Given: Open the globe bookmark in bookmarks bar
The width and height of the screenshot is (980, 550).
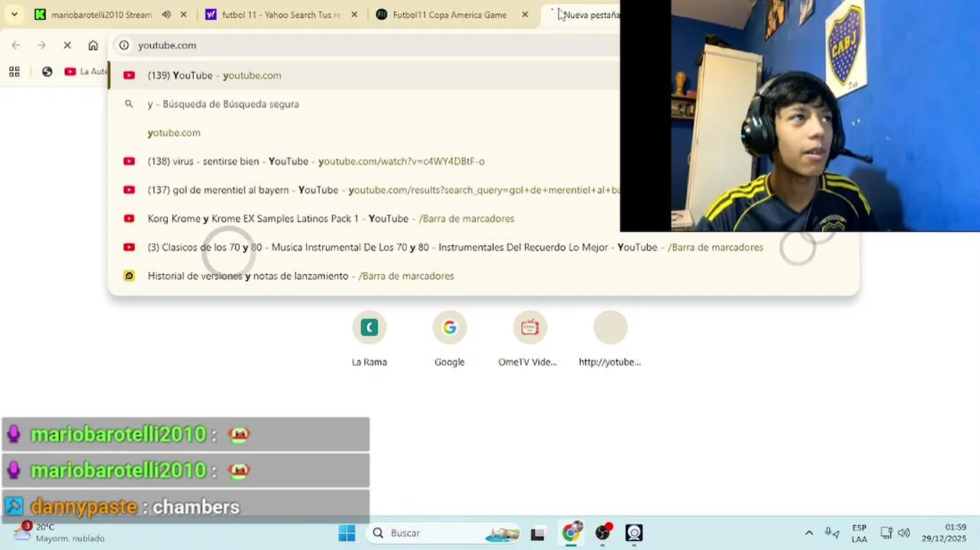Looking at the screenshot, I should click(47, 72).
